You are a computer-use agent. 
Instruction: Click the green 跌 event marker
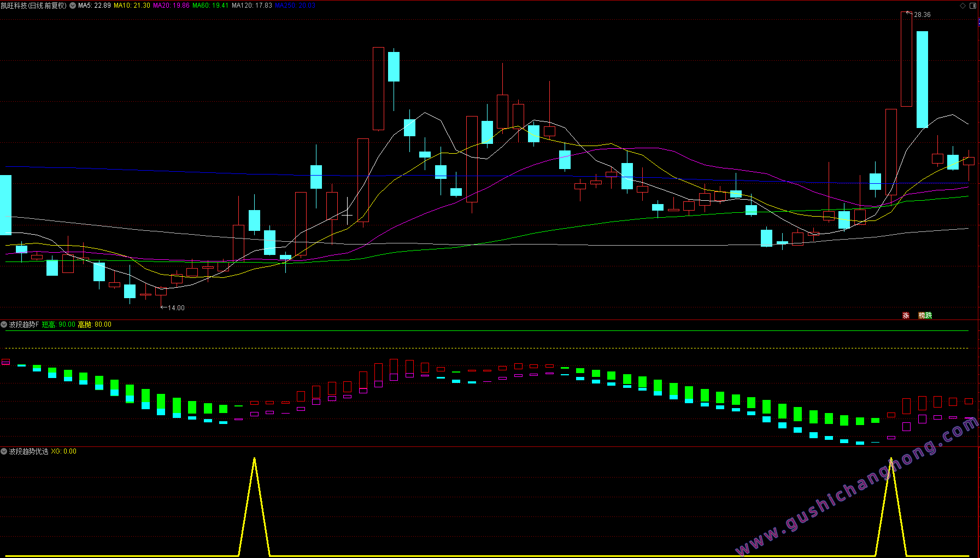[x=929, y=315]
